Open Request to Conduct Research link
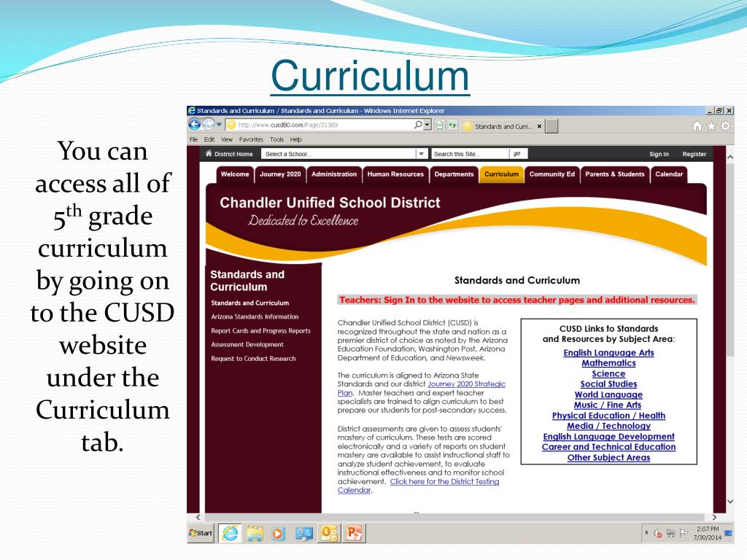The image size is (747, 560). (253, 359)
